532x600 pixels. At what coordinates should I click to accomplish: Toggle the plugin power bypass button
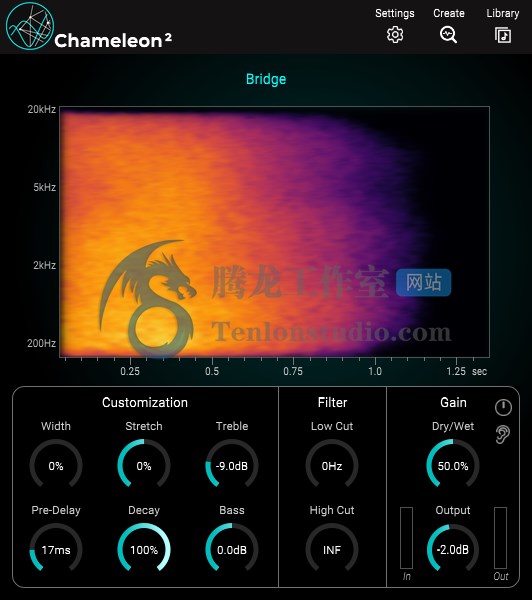(x=503, y=407)
